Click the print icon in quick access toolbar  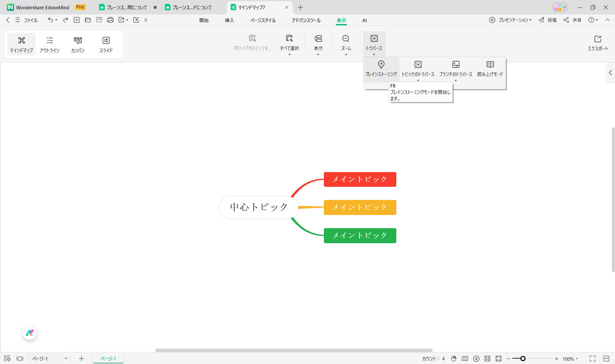tap(110, 20)
